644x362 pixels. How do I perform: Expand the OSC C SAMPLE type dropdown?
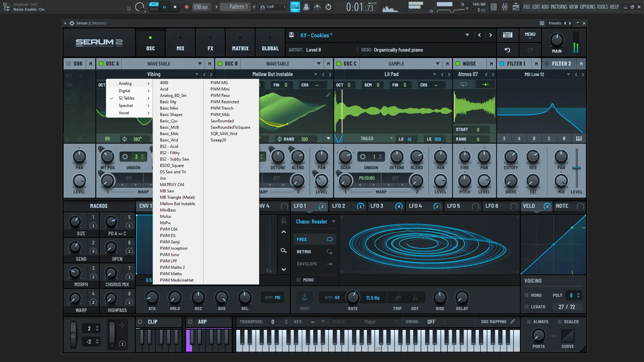(x=437, y=64)
